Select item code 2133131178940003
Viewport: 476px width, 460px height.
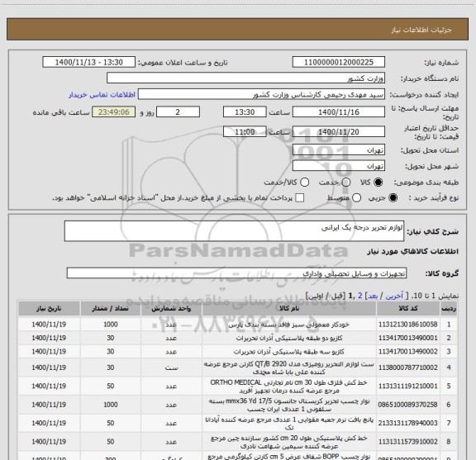pyautogui.click(x=408, y=423)
